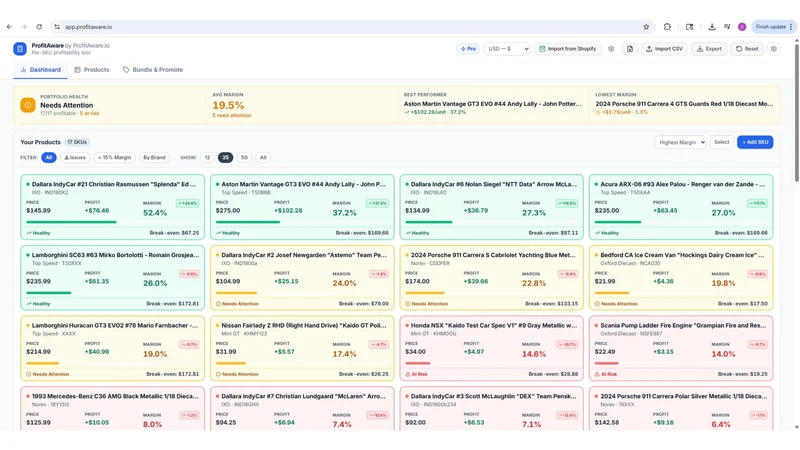Screen dimensions: 800x450
Task: Open the Highest Margin sort dropdown
Action: coord(681,142)
